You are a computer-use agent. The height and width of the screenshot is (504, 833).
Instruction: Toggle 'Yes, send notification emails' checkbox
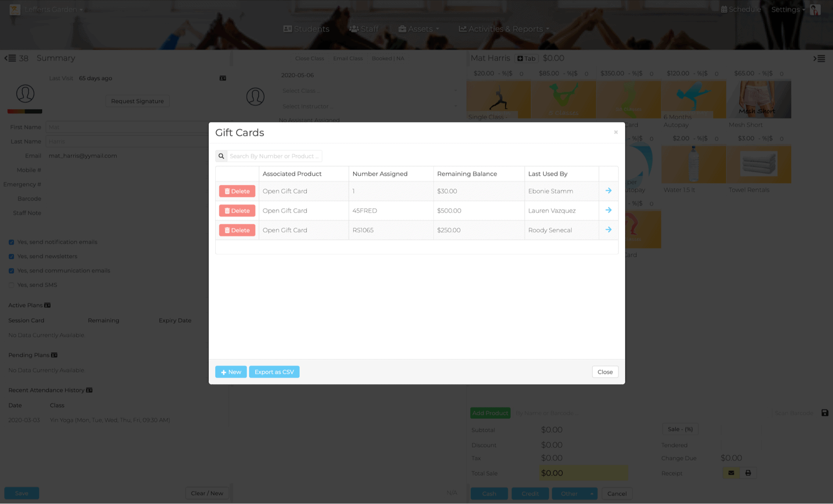[12, 242]
